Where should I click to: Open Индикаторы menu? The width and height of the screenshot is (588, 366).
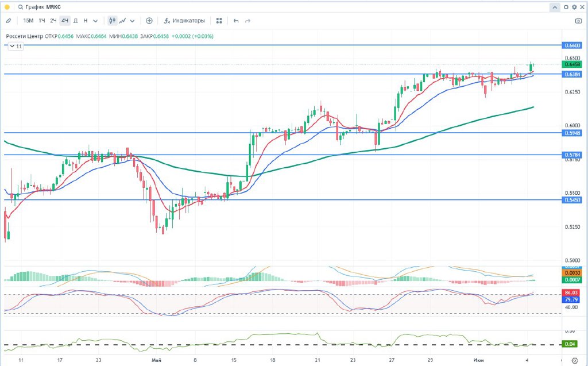coord(184,21)
